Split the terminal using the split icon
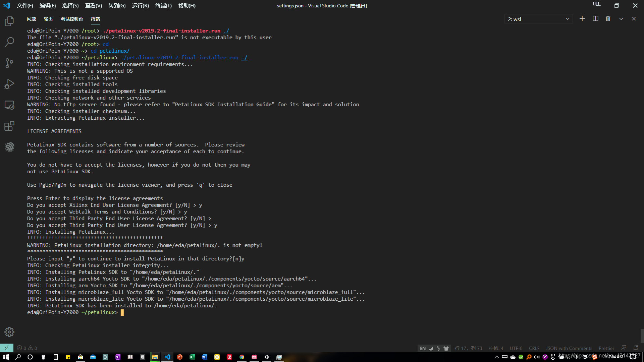 [x=595, y=19]
